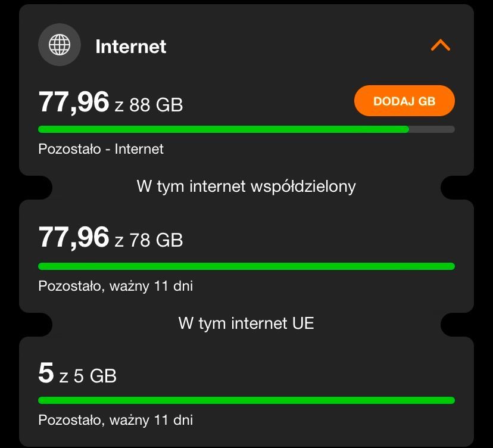
Task: Click the 'z 78 GB' shared allowance text
Action: tap(149, 240)
